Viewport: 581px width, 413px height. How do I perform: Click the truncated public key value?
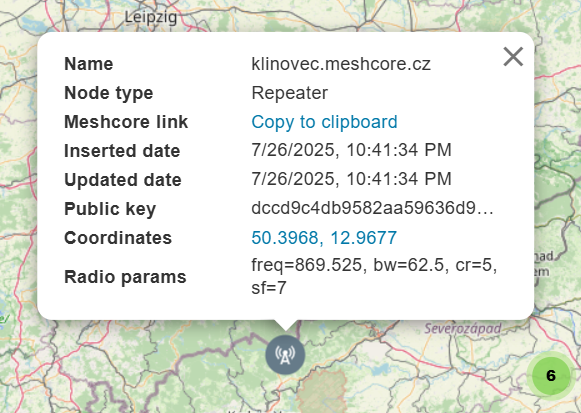[372, 208]
